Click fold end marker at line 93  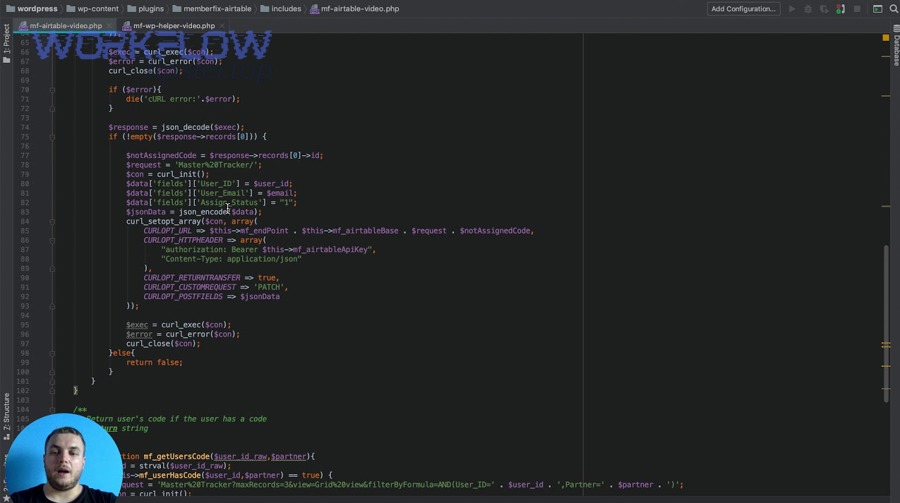tap(52, 306)
